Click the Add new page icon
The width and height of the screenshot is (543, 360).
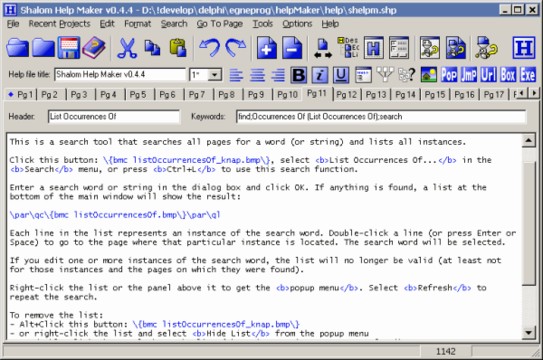(266, 48)
